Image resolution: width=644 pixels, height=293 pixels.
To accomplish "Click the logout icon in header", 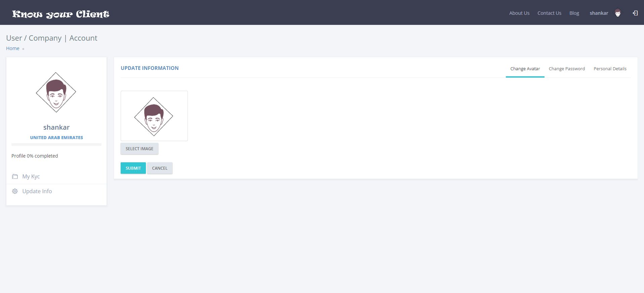I will (x=635, y=13).
